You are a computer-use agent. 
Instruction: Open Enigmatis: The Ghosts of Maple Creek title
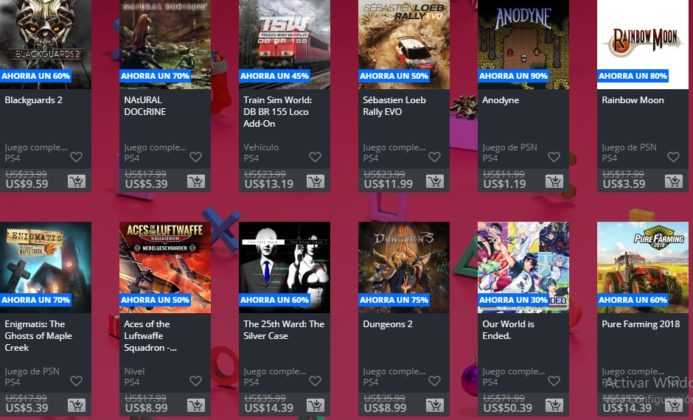38,336
